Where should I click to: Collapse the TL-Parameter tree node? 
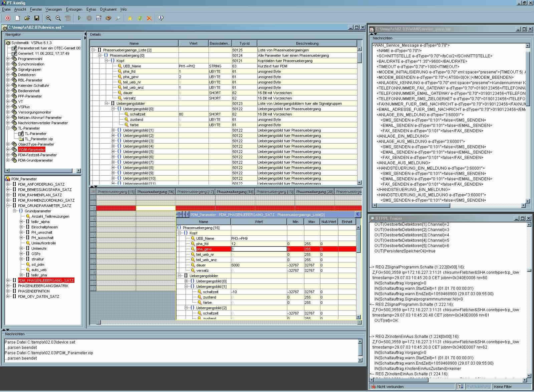[8, 128]
